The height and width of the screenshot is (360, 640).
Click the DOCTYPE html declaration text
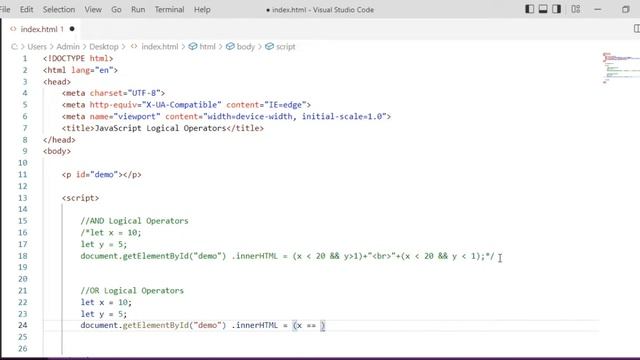tap(78, 58)
